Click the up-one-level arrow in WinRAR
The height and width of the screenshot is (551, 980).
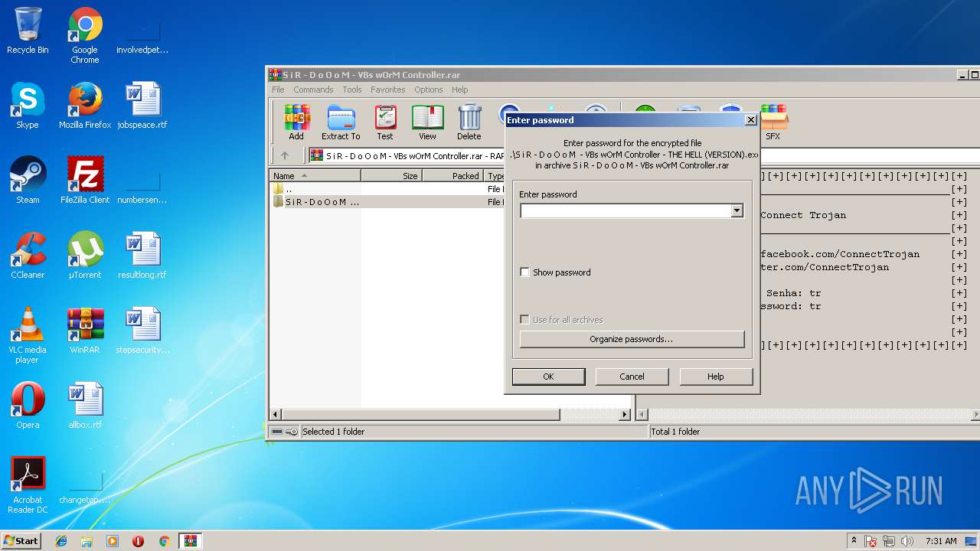(x=285, y=155)
